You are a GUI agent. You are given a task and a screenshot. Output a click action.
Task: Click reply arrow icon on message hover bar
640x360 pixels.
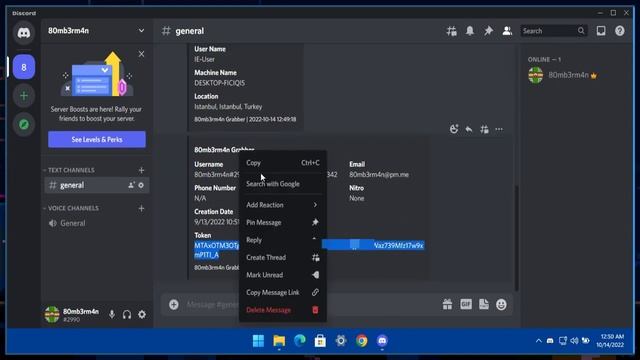(469, 129)
